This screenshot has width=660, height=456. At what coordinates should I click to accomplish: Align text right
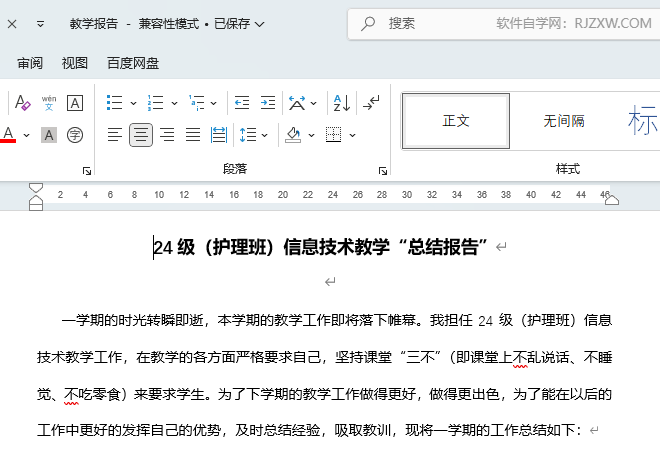click(x=167, y=135)
